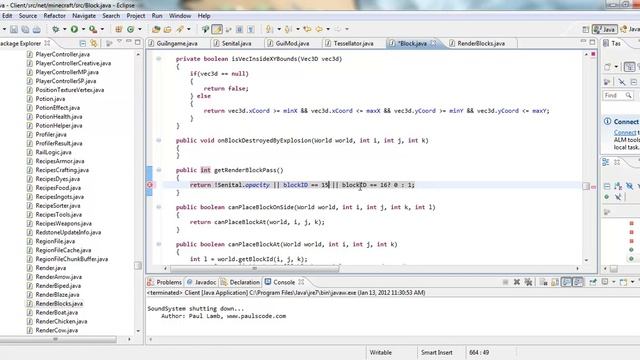Switch to GuiIngame.java editor tab

pyautogui.click(x=177, y=43)
